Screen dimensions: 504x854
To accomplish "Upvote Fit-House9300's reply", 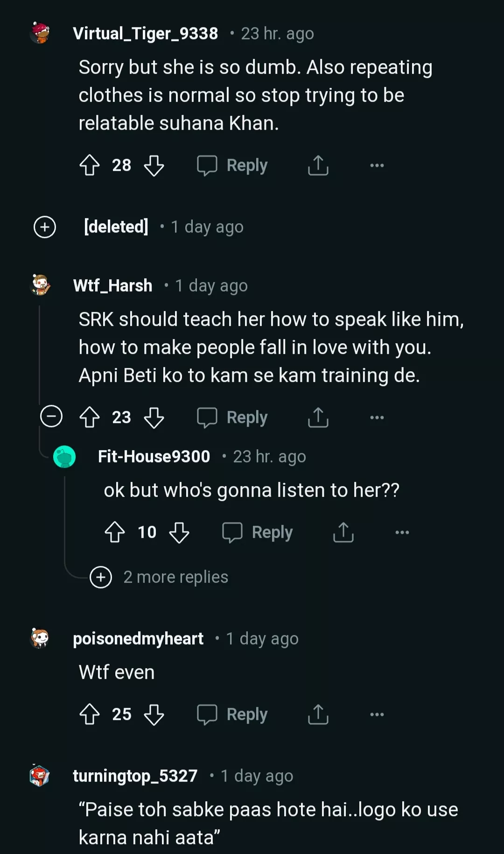I will (x=115, y=532).
